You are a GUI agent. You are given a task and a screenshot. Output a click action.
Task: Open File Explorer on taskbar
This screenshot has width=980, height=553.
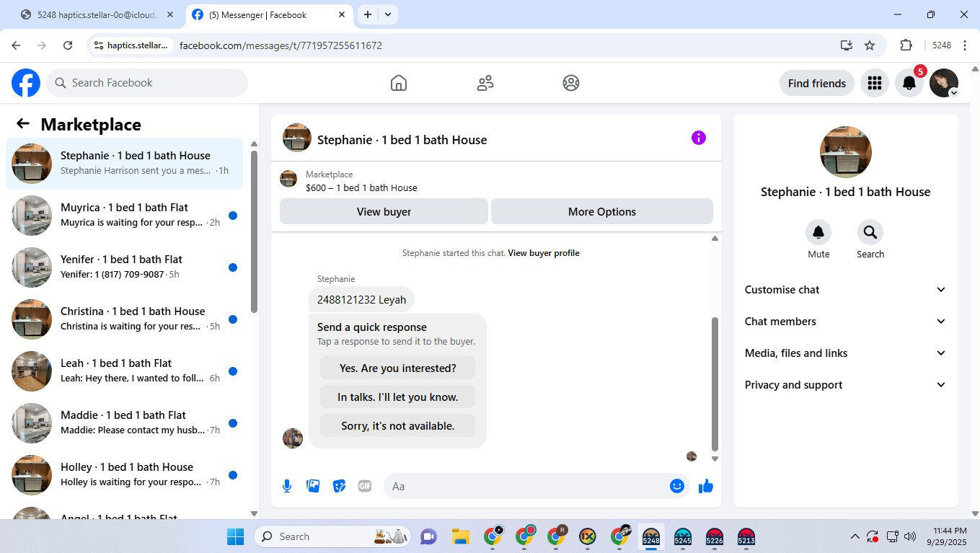coord(461,536)
